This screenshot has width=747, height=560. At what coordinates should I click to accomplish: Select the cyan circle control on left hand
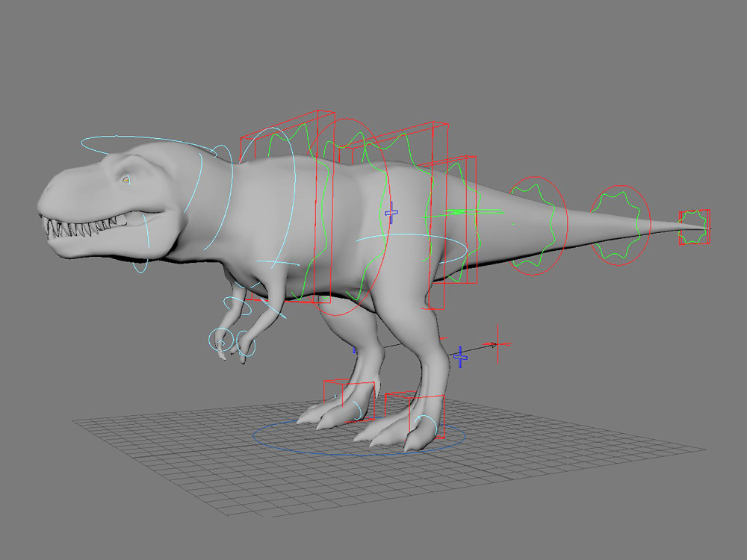[x=246, y=344]
